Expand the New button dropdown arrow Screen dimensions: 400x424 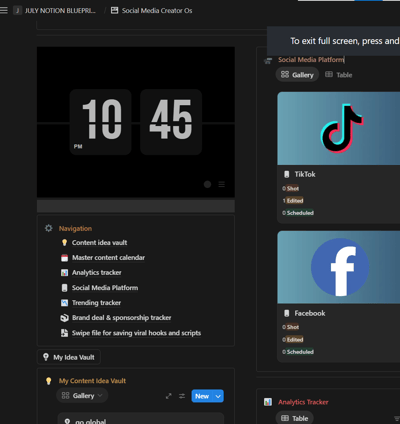(218, 396)
